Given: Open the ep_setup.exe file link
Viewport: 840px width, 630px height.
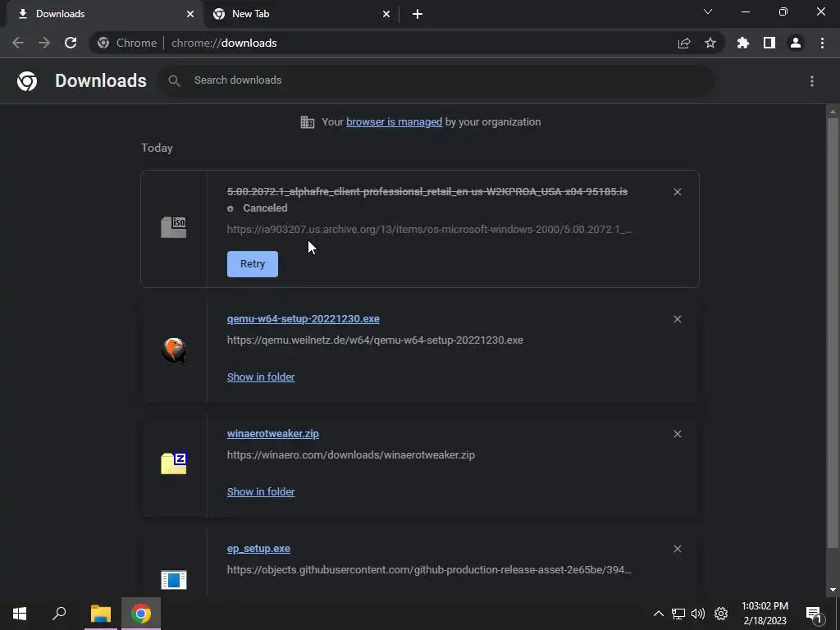Looking at the screenshot, I should click(258, 549).
